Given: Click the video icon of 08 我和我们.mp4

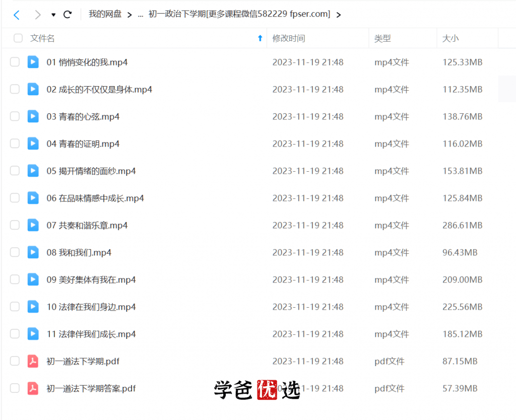Looking at the screenshot, I should (x=33, y=252).
